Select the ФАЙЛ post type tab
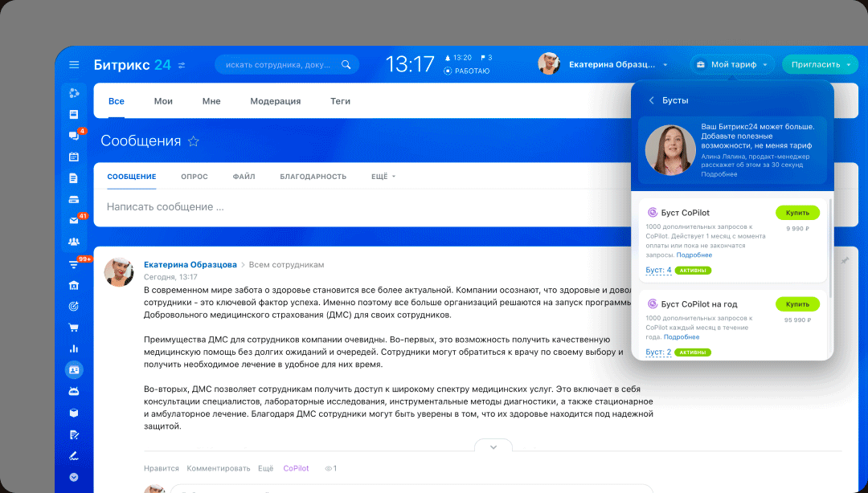This screenshot has height=493, width=868. [x=244, y=177]
